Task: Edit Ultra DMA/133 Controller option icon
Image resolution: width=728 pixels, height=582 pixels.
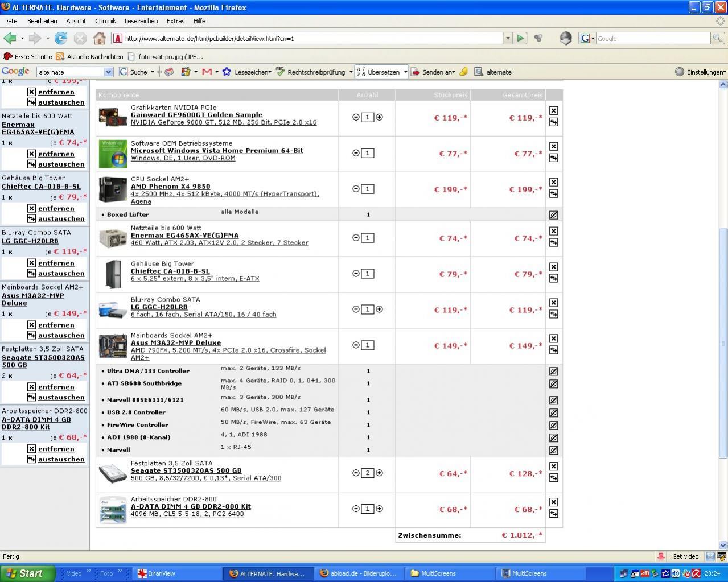Action: click(553, 371)
